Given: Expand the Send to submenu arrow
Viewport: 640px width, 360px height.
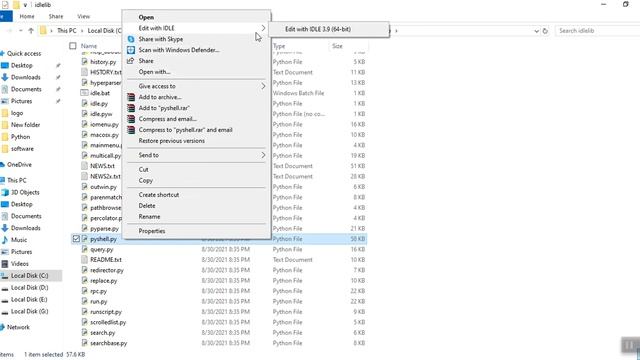Looking at the screenshot, I should point(263,155).
